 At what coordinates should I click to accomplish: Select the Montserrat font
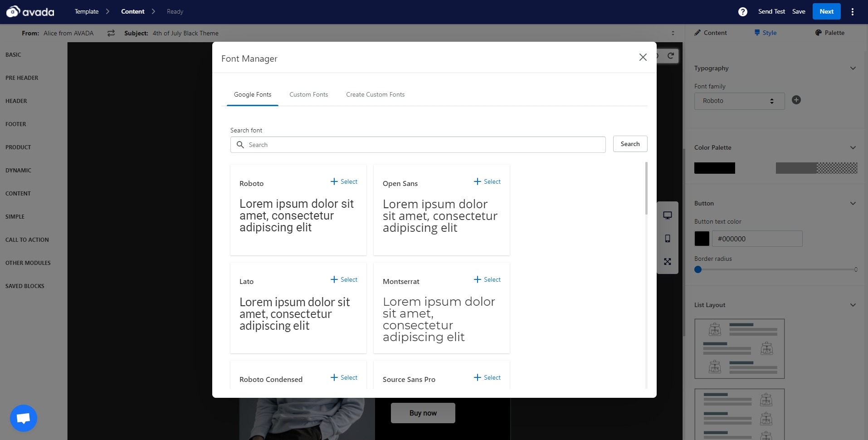(487, 280)
